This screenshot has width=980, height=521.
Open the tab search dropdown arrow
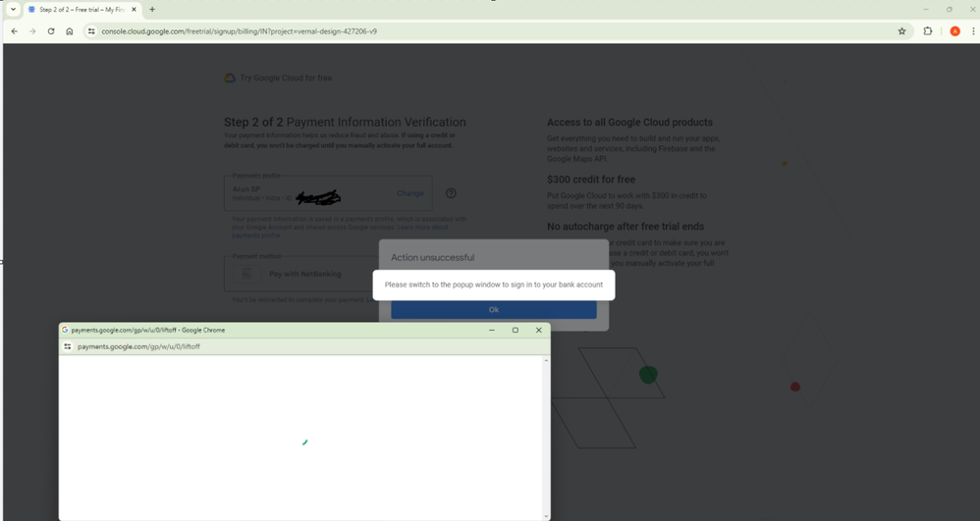[x=13, y=10]
